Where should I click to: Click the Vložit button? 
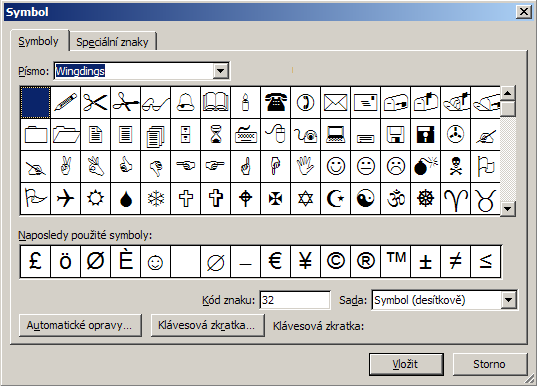pyautogui.click(x=406, y=364)
